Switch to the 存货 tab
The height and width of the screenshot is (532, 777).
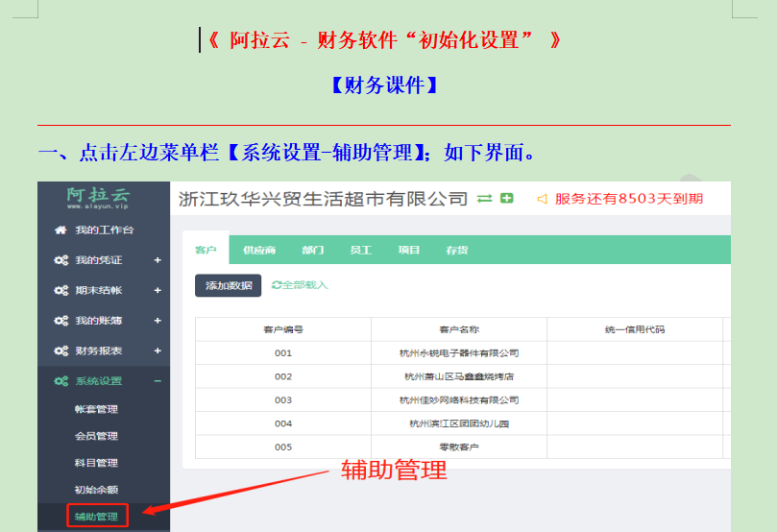pos(457,250)
